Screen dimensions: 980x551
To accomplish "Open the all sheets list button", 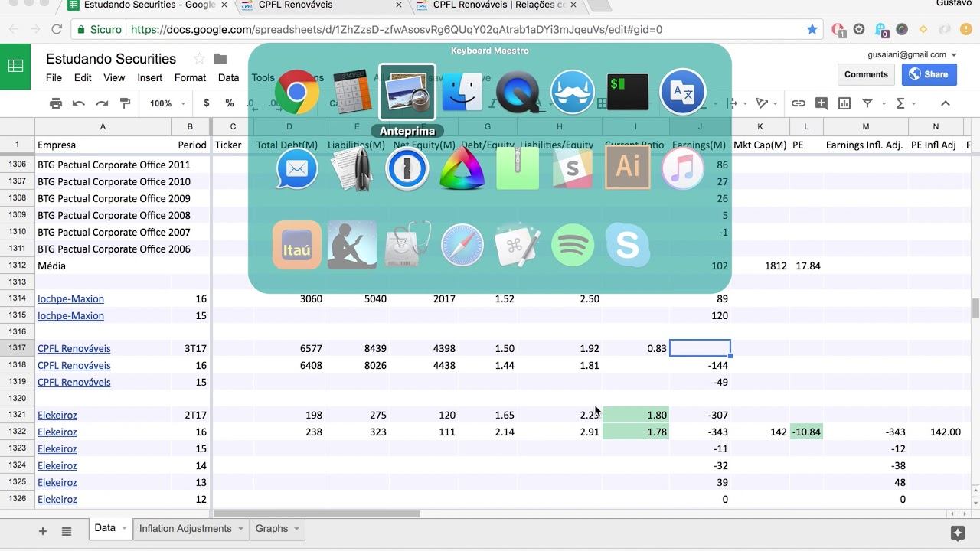I will tap(67, 531).
